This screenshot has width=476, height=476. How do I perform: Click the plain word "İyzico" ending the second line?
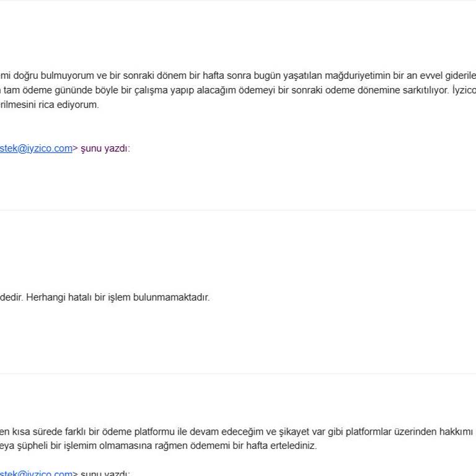[x=464, y=90]
